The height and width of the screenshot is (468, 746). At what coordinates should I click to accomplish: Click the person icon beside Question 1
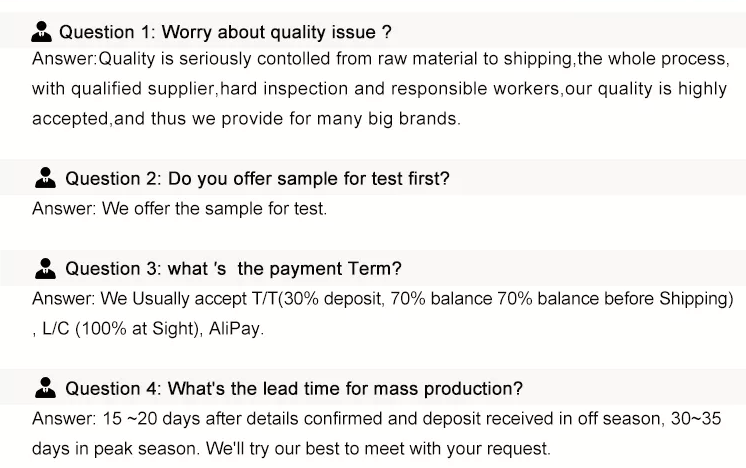pos(42,33)
